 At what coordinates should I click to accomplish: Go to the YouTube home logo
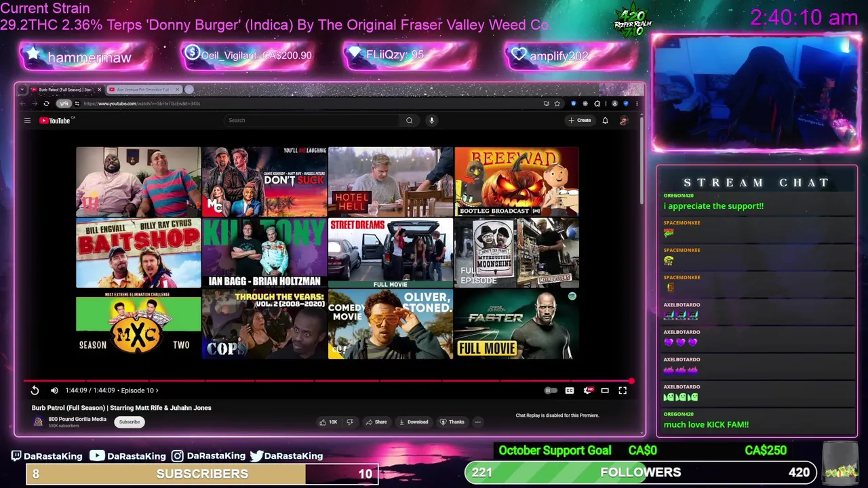pos(56,121)
